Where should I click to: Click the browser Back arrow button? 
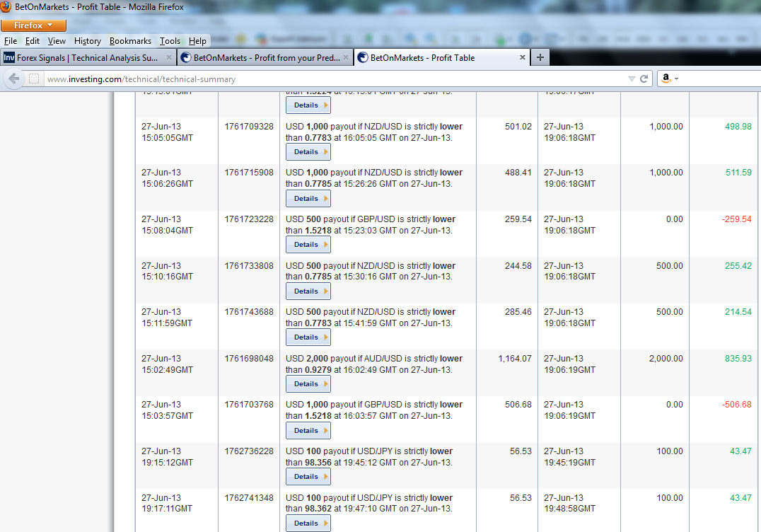14,79
